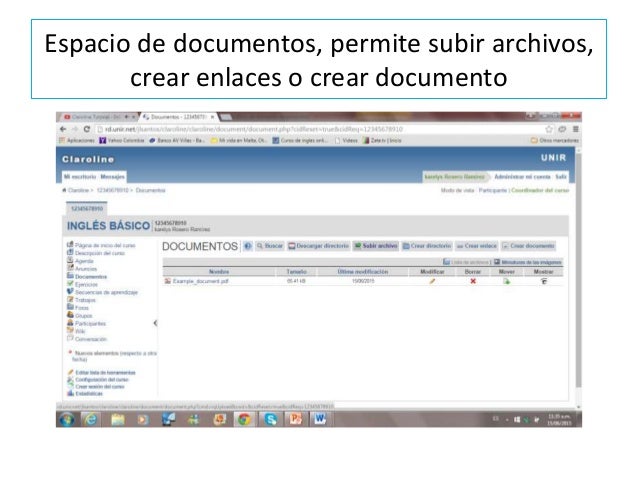The height and width of the screenshot is (479, 638).
Task: Click Yahoo Colombia bookmark
Action: pos(122,140)
